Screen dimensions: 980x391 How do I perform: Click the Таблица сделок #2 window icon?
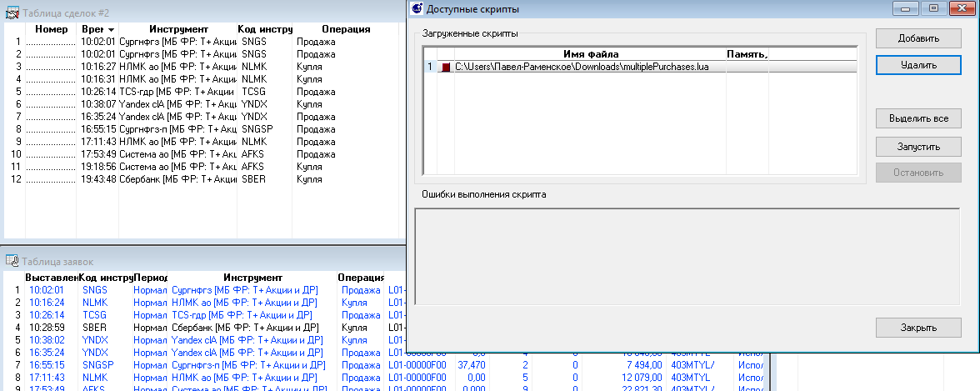pos(12,13)
